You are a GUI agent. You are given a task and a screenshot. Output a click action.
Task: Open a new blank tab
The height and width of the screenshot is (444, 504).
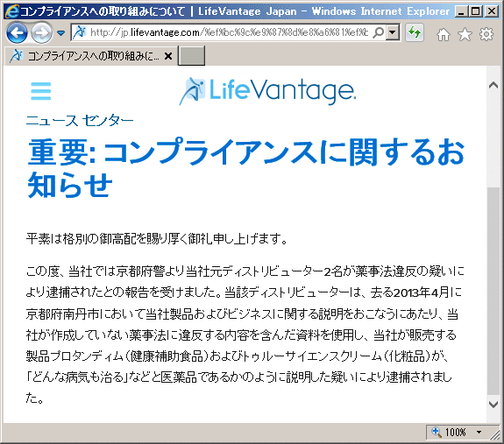coord(192,56)
